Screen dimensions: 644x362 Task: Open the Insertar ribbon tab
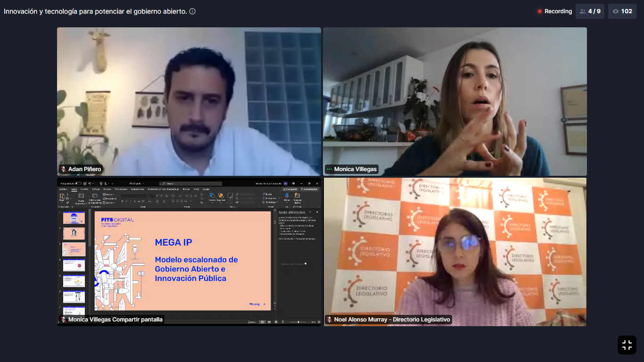pos(84,189)
